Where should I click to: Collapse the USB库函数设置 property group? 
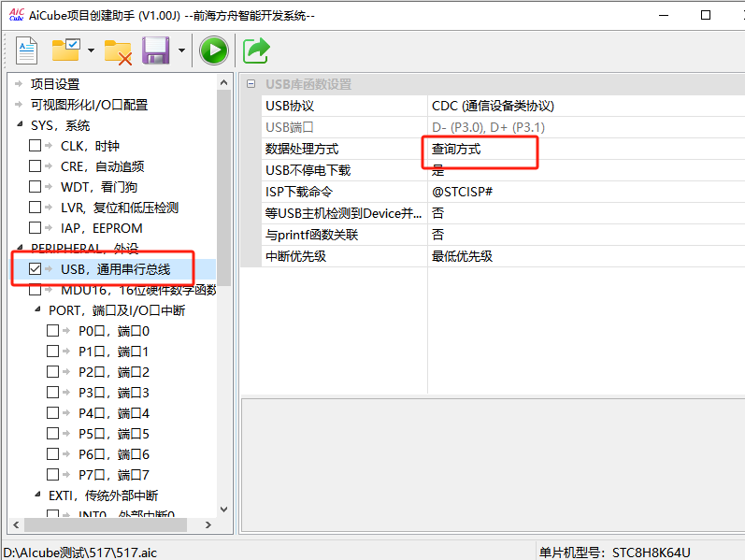(x=251, y=84)
